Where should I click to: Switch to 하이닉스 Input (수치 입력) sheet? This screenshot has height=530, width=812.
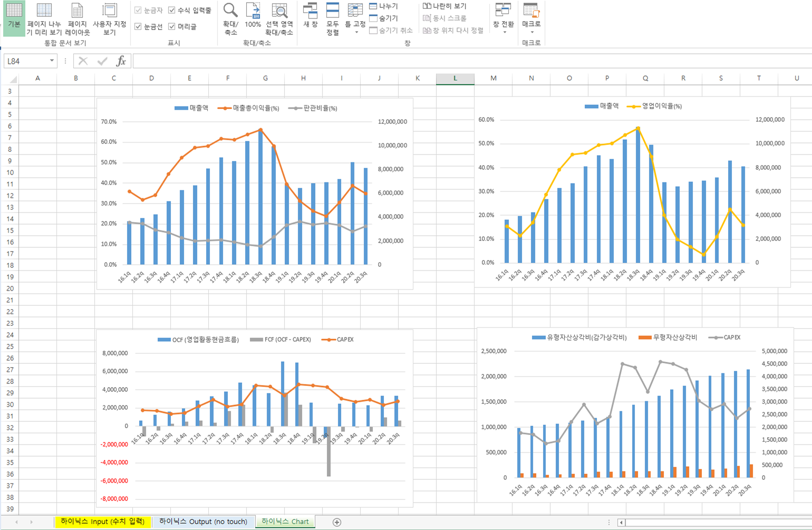click(102, 522)
